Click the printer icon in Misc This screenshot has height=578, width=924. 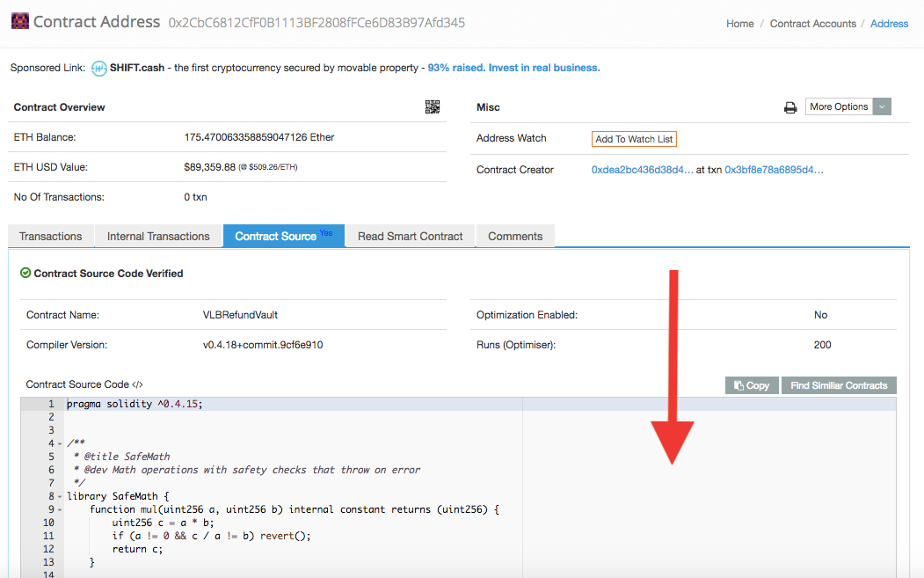pos(790,107)
